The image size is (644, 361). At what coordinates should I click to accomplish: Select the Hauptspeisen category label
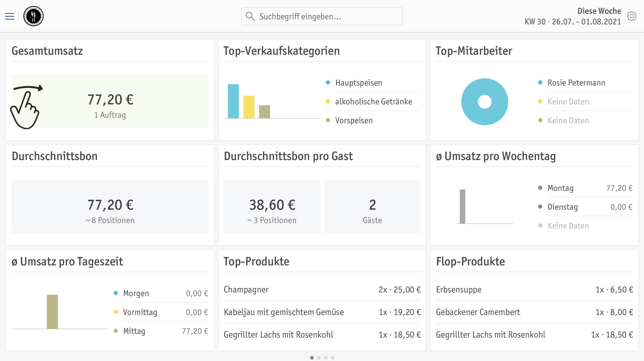[359, 83]
